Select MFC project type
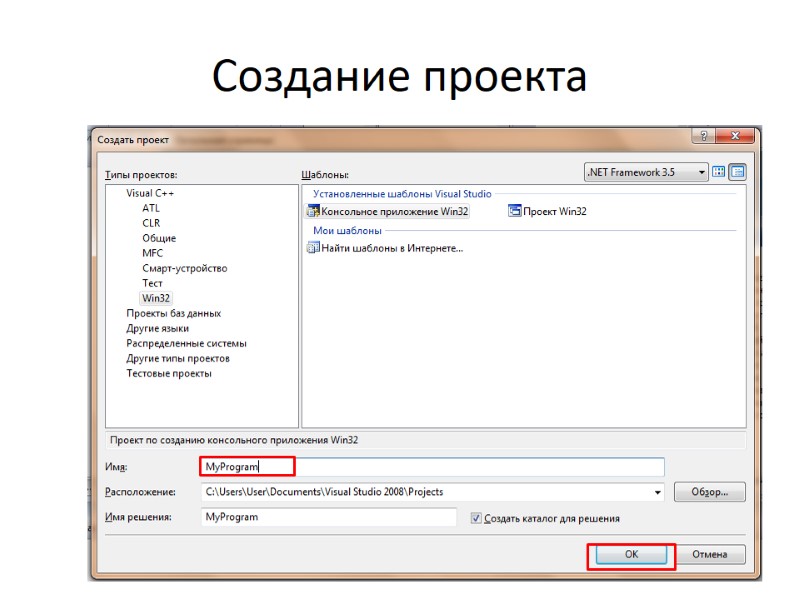Screen dimensions: 800x600 point(153,253)
